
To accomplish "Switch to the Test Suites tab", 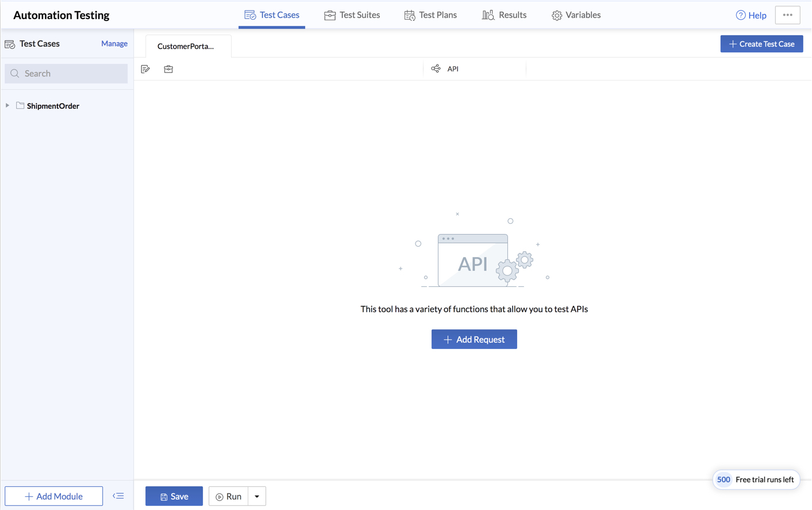I will (x=352, y=15).
